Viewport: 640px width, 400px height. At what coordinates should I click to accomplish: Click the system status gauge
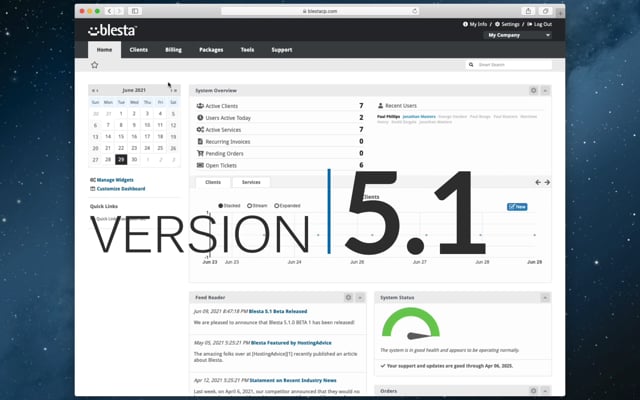click(x=411, y=324)
